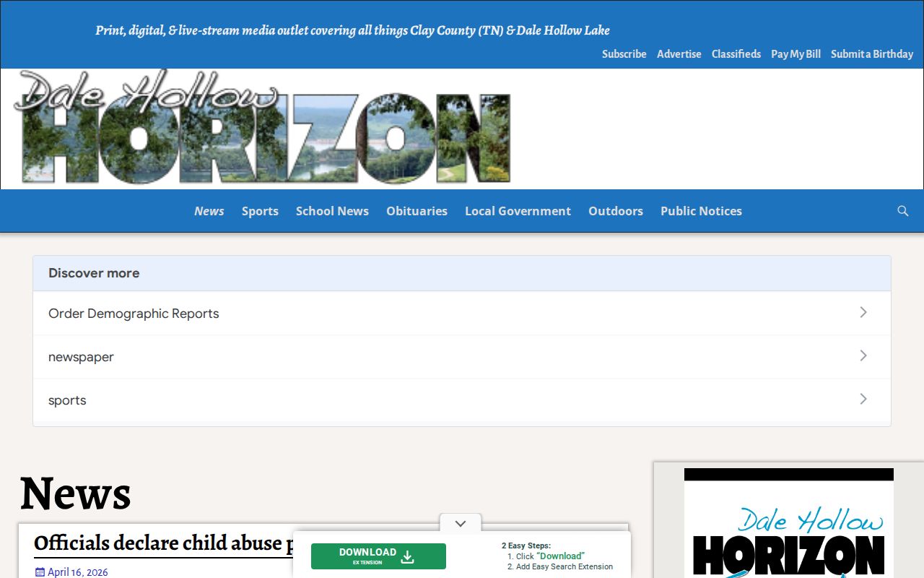Open the Obituaries section
Viewport: 924px width, 578px height.
tap(417, 211)
